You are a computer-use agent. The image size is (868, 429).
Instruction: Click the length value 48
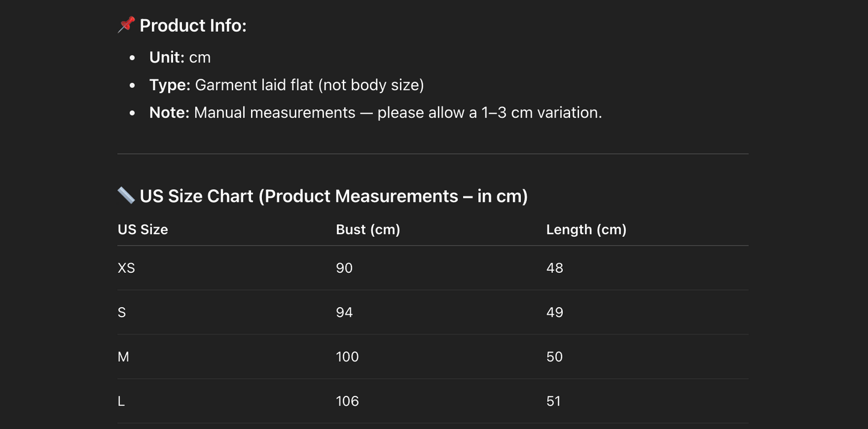pos(554,268)
